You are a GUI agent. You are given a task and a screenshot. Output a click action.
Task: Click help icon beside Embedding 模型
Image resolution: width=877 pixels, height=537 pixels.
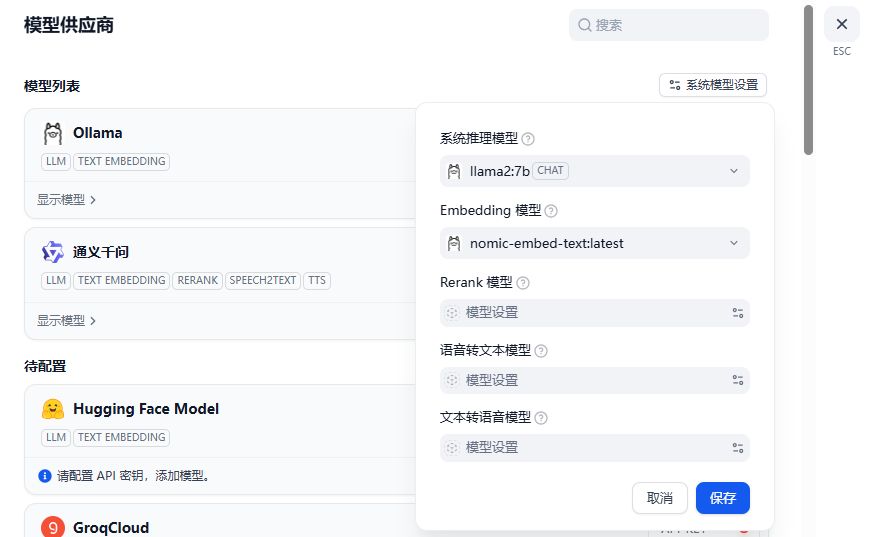click(x=551, y=211)
